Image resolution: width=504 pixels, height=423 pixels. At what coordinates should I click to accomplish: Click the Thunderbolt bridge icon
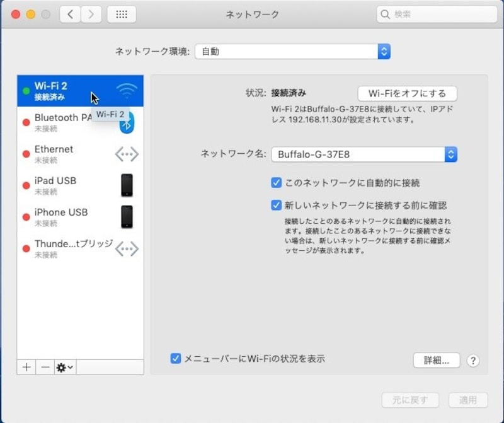coord(127,248)
